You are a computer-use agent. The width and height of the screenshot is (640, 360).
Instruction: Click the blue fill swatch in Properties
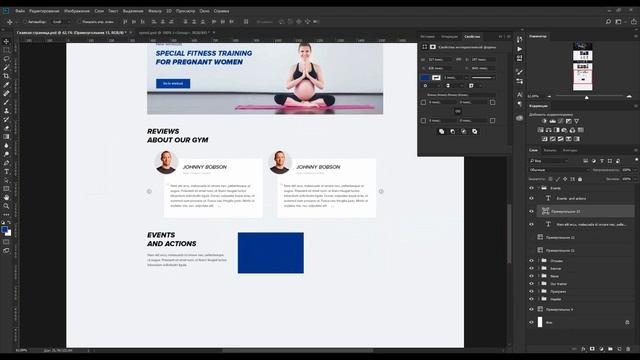point(425,78)
